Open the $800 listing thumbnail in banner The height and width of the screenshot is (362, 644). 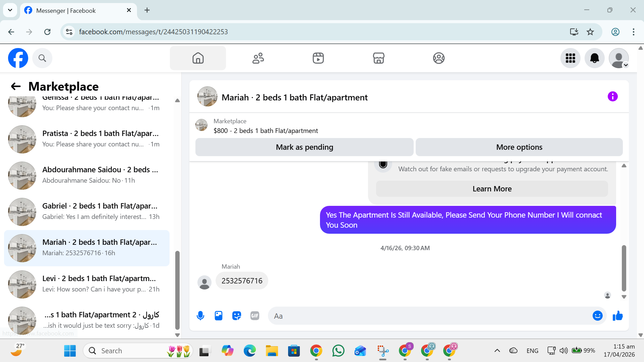pyautogui.click(x=201, y=125)
